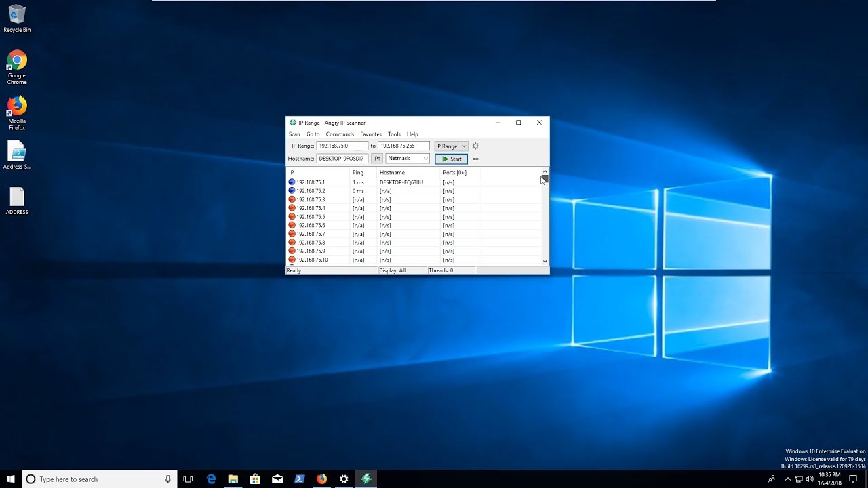Open the Commands menu
Screen dimensions: 868x488
click(x=340, y=134)
